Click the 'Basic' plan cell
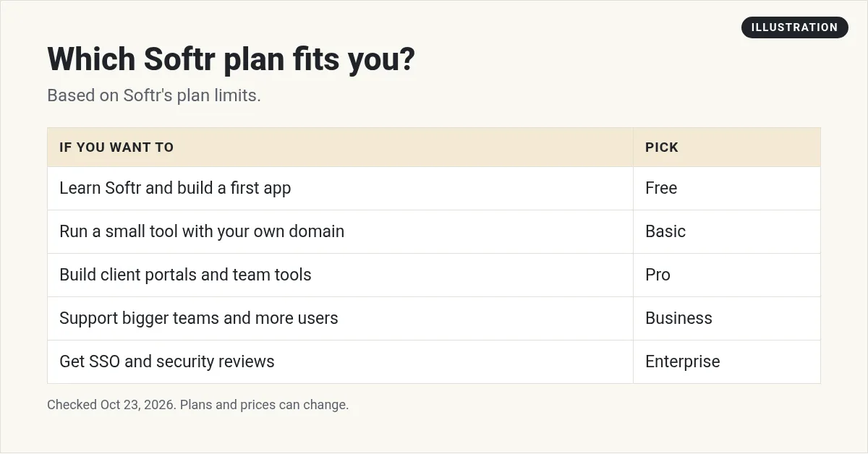The width and height of the screenshot is (868, 454). (x=727, y=232)
